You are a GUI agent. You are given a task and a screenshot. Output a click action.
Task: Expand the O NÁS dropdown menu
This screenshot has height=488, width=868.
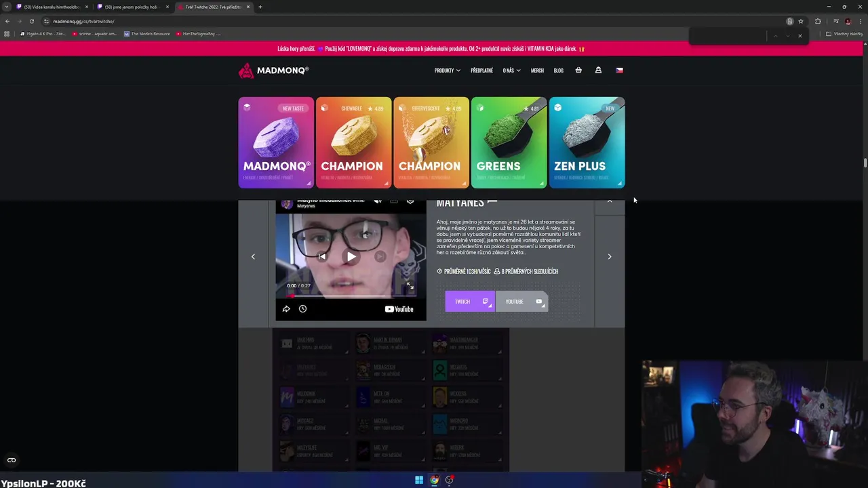coord(511,70)
